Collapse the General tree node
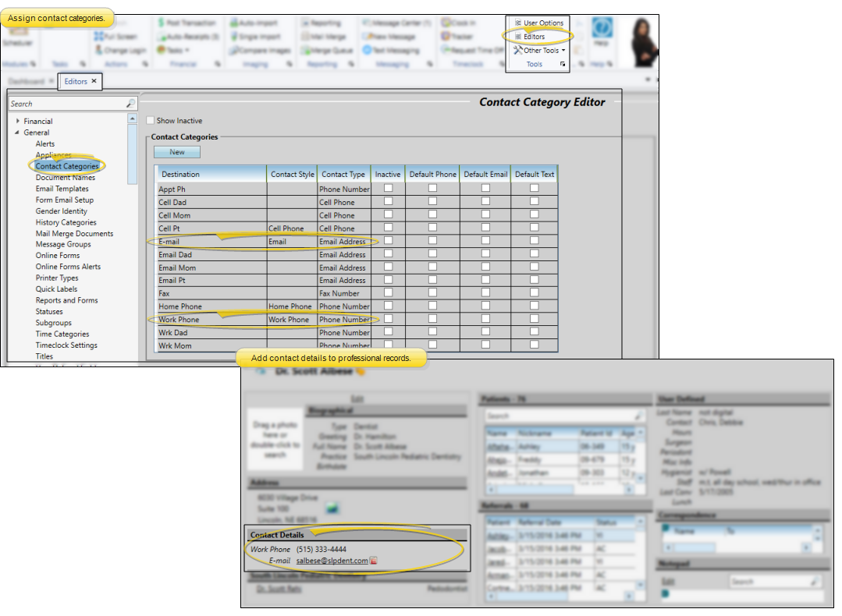This screenshot has width=842, height=616. coord(18,133)
